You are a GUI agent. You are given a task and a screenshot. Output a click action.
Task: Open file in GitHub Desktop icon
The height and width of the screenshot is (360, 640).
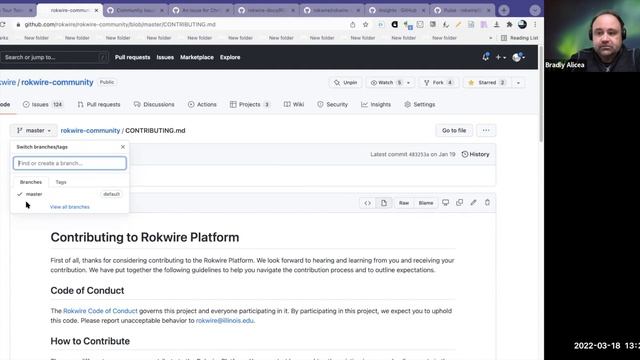[x=445, y=202]
